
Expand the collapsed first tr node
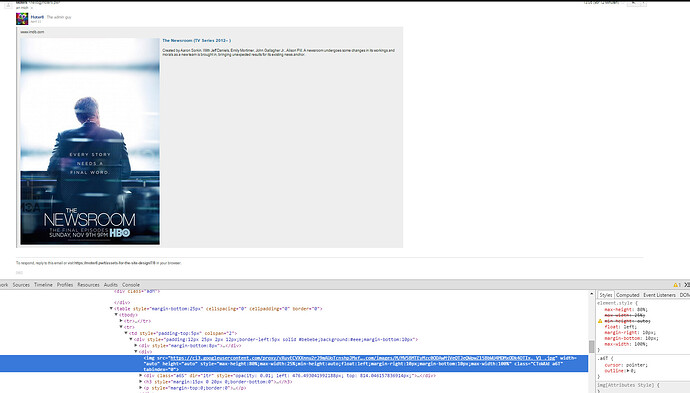click(121, 321)
